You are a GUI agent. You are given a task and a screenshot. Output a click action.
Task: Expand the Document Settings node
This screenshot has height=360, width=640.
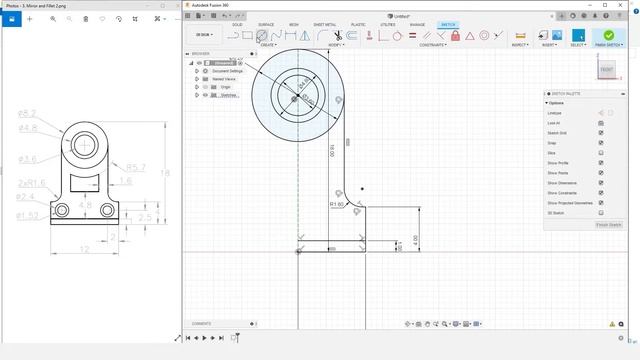(197, 71)
